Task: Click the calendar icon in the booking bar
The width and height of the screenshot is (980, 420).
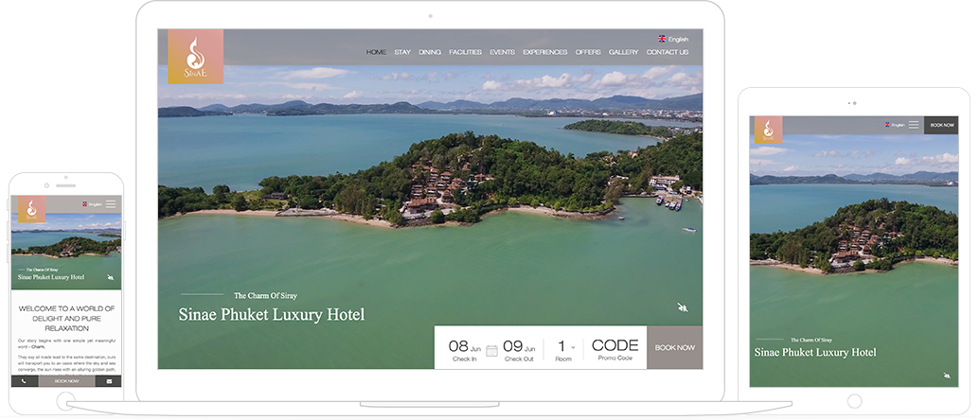Action: point(491,350)
